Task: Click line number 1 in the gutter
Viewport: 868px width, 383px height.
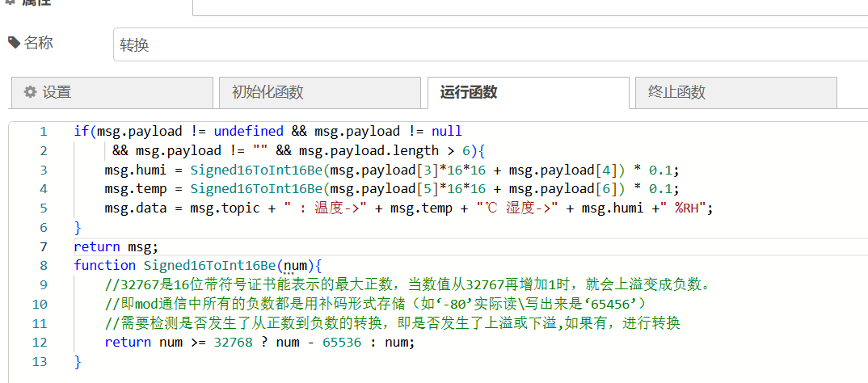Action: (x=43, y=132)
